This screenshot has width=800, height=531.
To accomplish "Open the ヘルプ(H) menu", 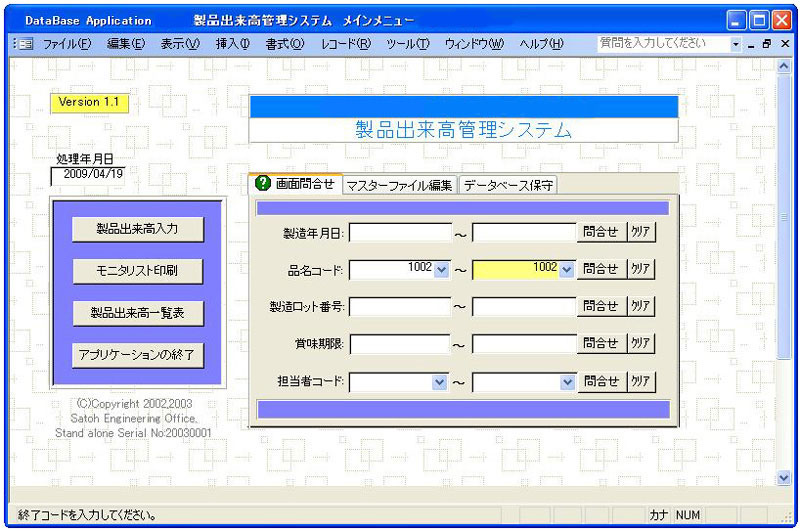I will click(541, 44).
